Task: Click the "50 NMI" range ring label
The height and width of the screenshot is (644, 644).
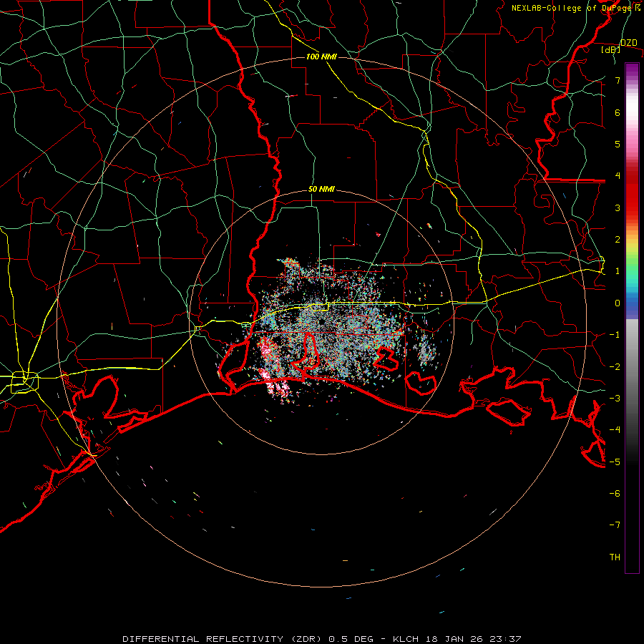Action: pyautogui.click(x=321, y=189)
